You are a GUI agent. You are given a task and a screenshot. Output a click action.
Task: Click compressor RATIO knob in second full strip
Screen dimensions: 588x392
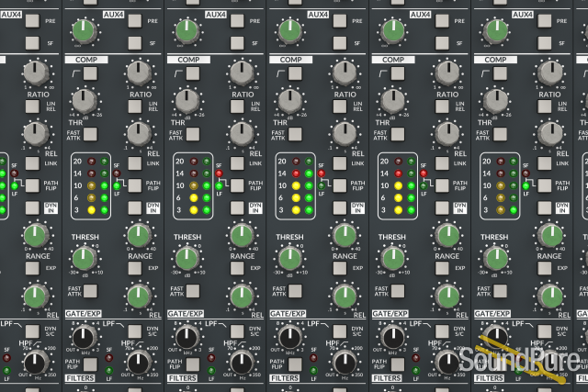tap(242, 73)
